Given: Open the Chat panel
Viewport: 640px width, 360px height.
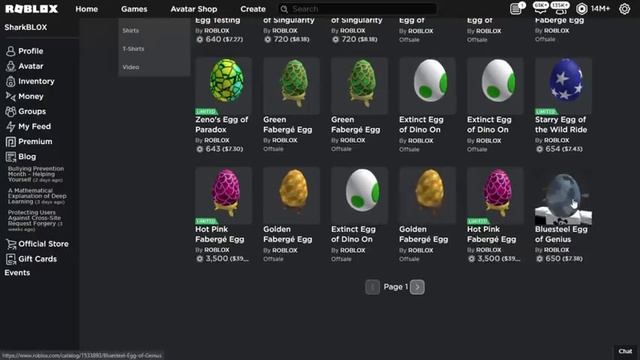Looking at the screenshot, I should click(625, 351).
